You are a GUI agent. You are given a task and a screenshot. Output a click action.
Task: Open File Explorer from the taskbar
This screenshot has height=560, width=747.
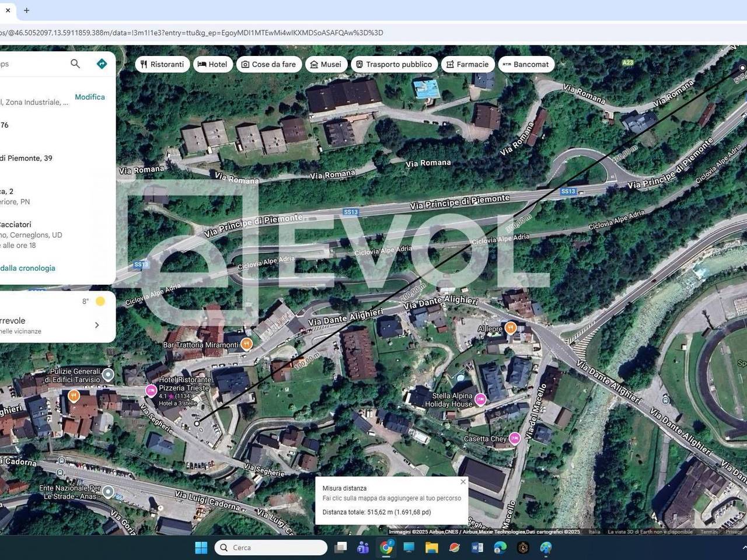(x=431, y=547)
